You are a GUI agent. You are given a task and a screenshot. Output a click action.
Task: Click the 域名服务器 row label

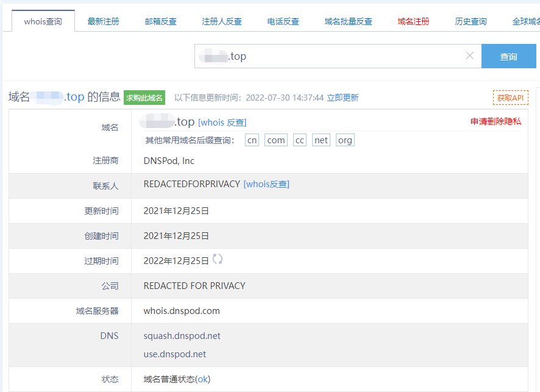97,311
